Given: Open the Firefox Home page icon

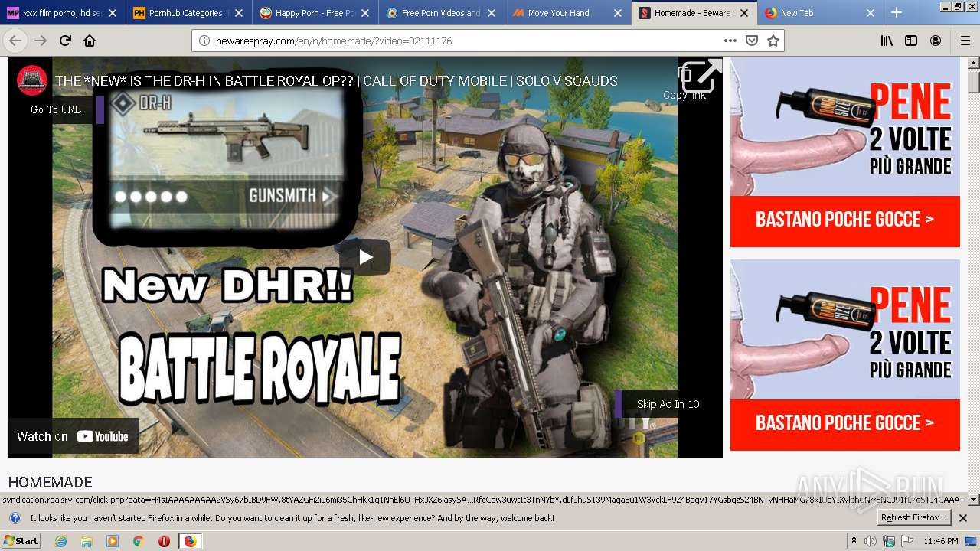Looking at the screenshot, I should [90, 41].
